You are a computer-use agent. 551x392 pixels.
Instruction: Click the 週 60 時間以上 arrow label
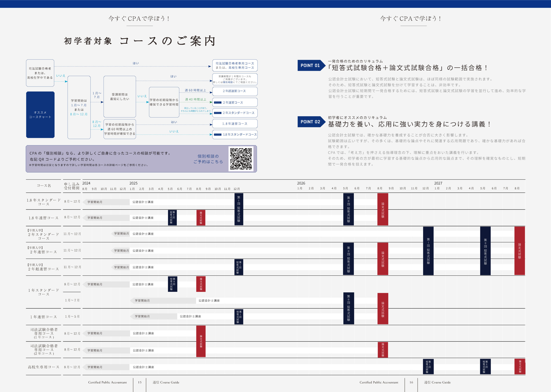click(195, 90)
